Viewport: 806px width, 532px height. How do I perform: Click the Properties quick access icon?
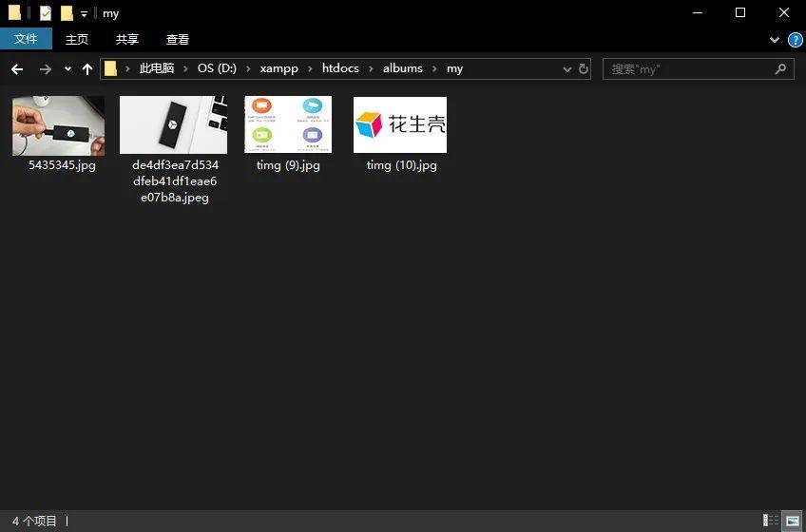click(x=46, y=13)
